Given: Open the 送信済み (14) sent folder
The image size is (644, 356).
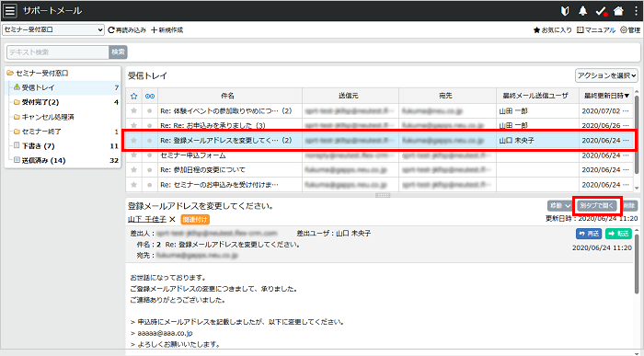Looking at the screenshot, I should coord(43,160).
